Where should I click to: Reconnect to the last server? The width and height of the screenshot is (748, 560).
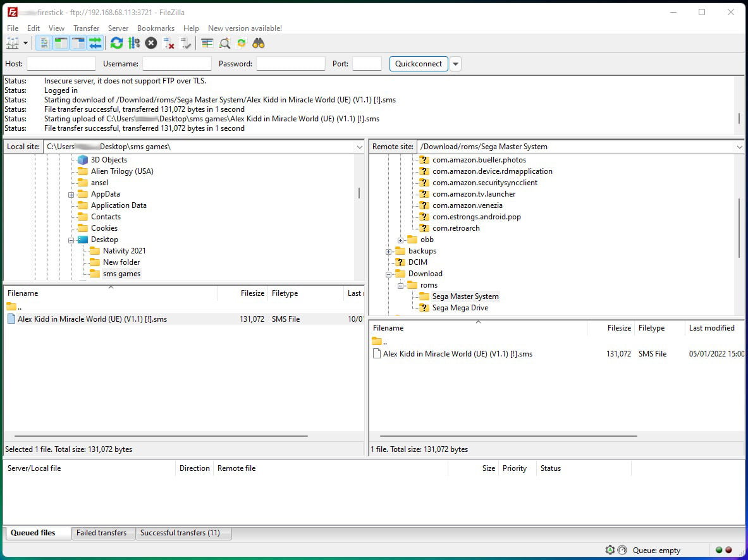pyautogui.click(x=185, y=44)
